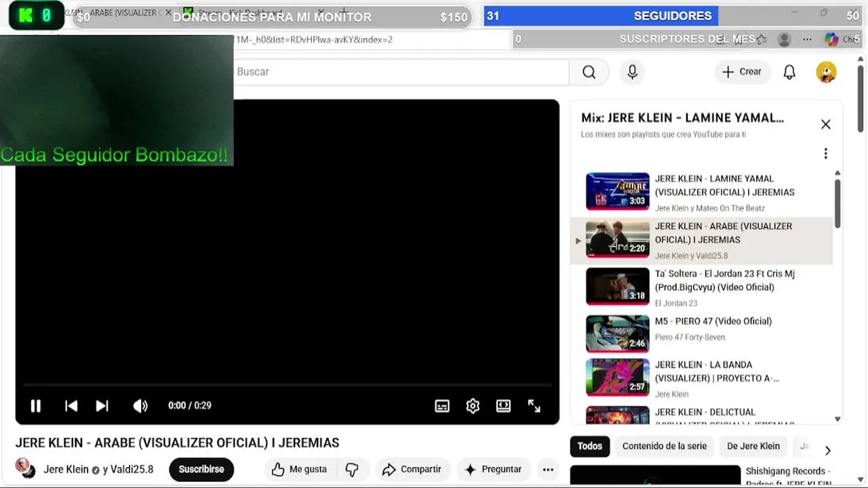Close the Mix playlist panel

point(825,124)
